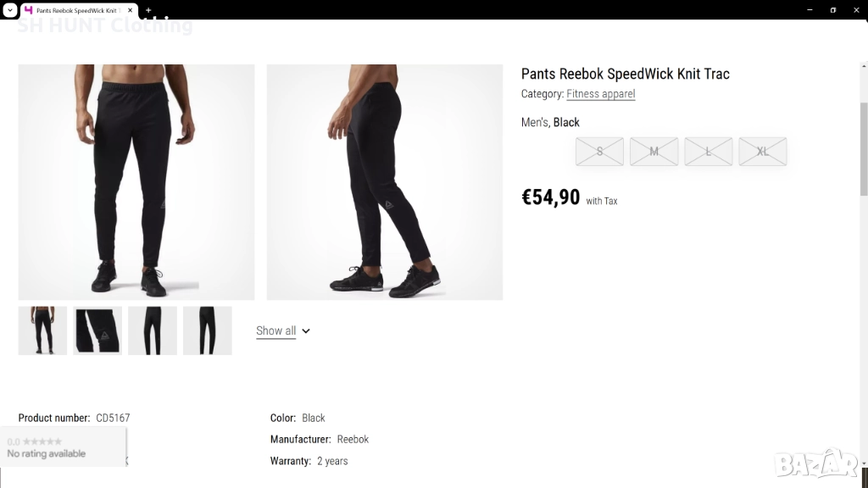868x488 pixels.
Task: Choose size XL
Action: coord(762,152)
